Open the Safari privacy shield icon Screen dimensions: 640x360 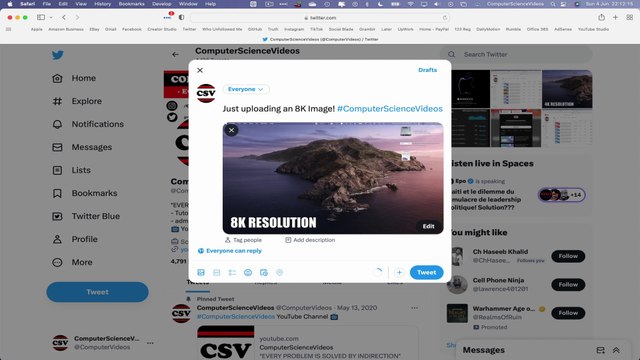pos(181,18)
